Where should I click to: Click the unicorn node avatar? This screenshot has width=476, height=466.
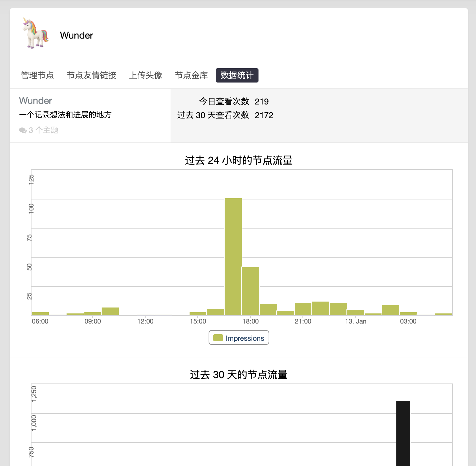click(36, 33)
